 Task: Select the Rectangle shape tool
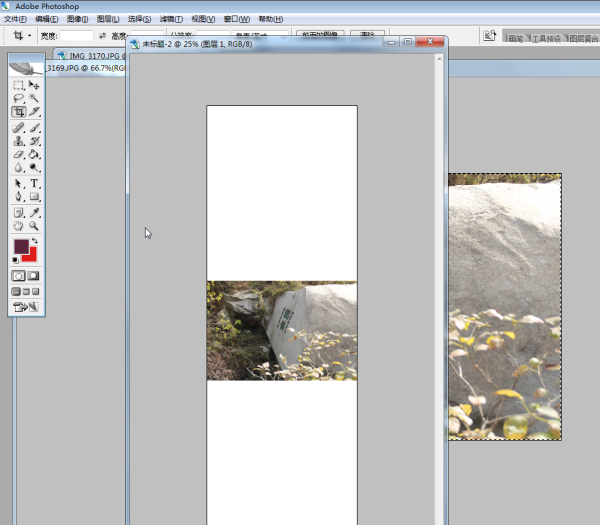tap(34, 197)
